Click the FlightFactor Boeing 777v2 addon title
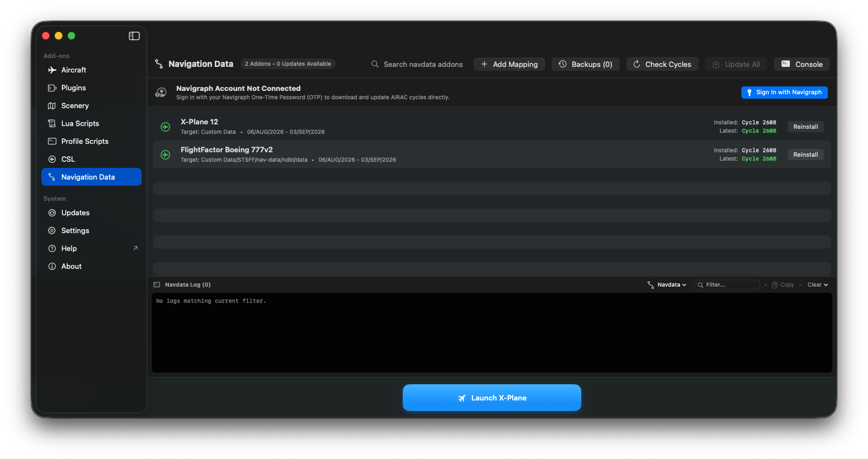This screenshot has height=459, width=868. click(x=226, y=149)
